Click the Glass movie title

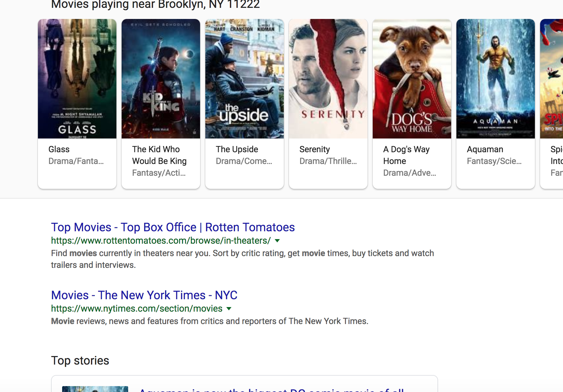click(59, 149)
